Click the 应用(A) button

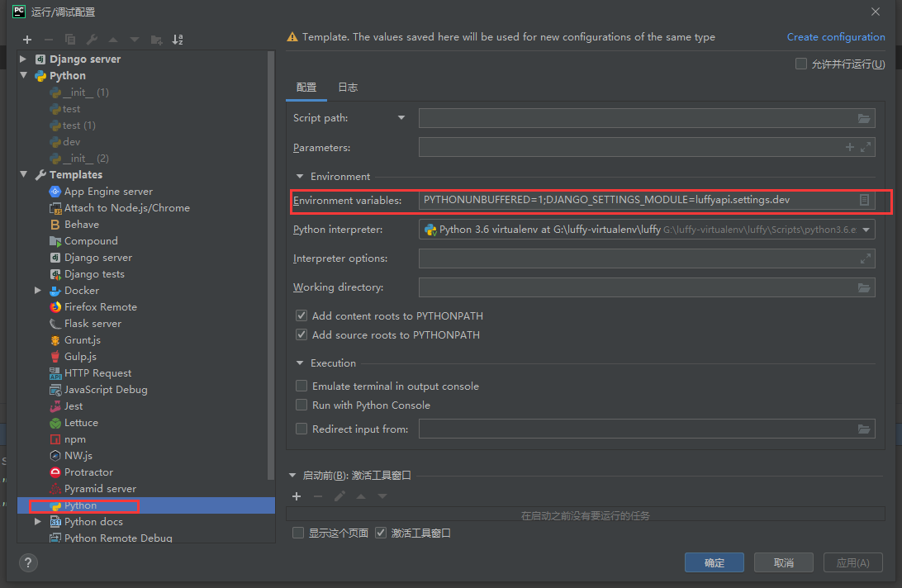pyautogui.click(x=852, y=562)
